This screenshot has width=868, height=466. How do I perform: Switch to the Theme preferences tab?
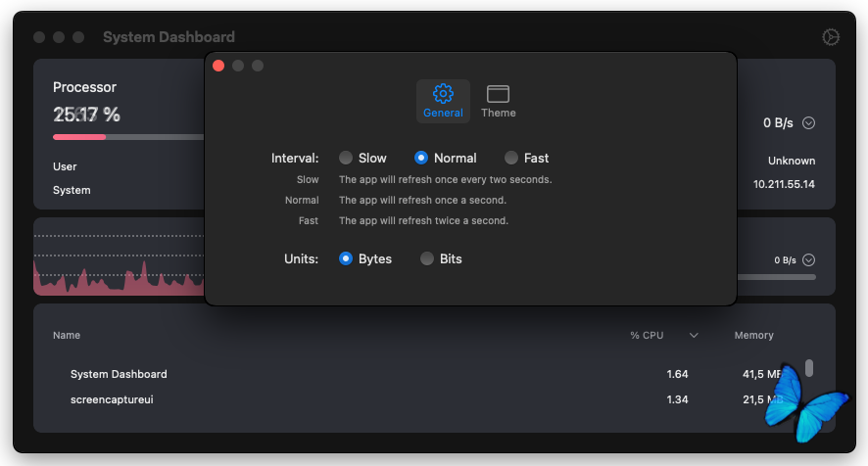coord(498,101)
